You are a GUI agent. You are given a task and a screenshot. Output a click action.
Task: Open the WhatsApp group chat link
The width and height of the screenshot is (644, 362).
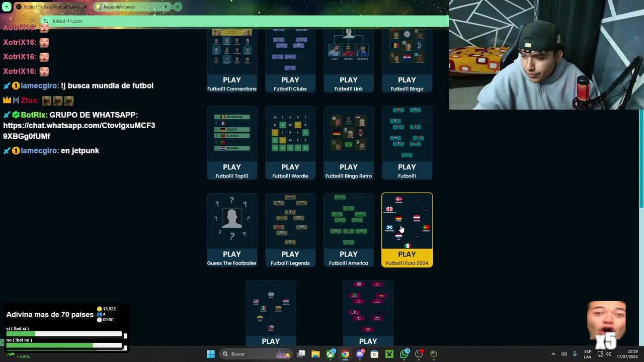79,131
